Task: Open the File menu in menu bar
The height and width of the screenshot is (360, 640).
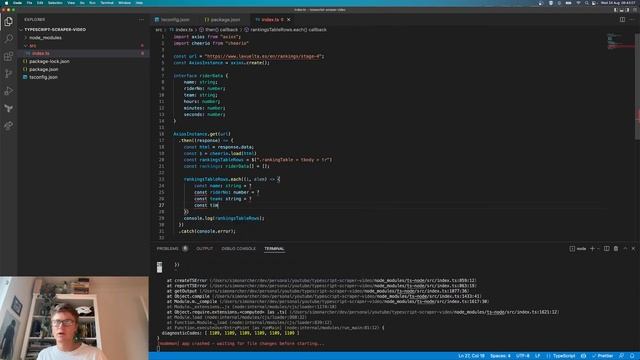Action: pyautogui.click(x=29, y=3)
